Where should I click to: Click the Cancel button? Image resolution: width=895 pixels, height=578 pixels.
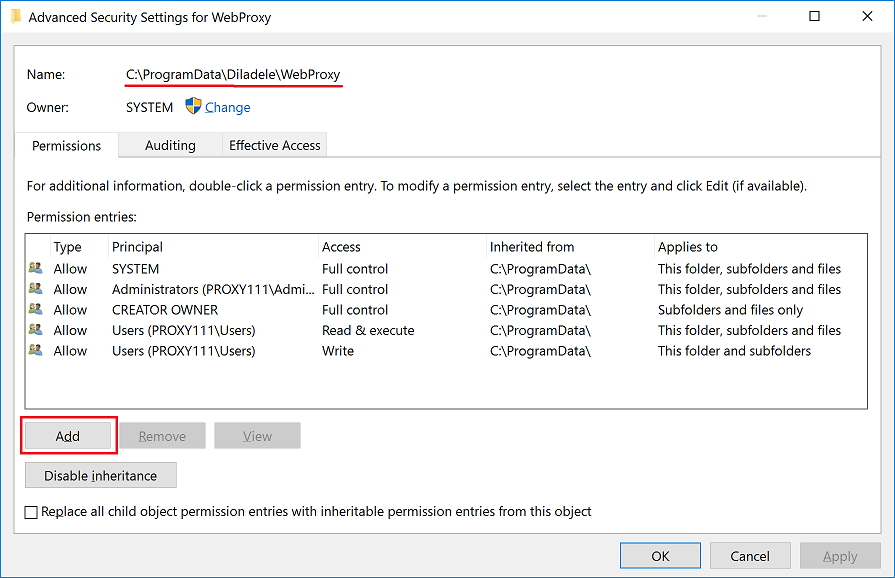tap(750, 556)
